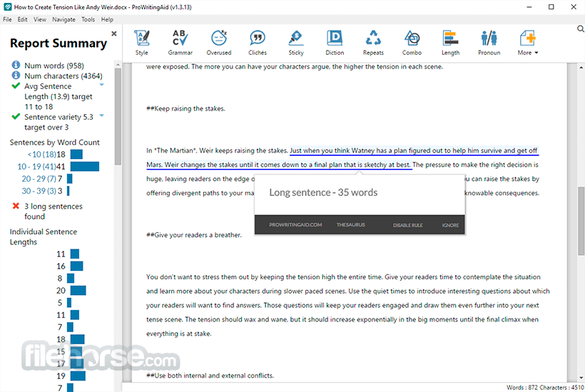The width and height of the screenshot is (585, 392).
Task: Open the Repeats report
Action: click(x=373, y=43)
